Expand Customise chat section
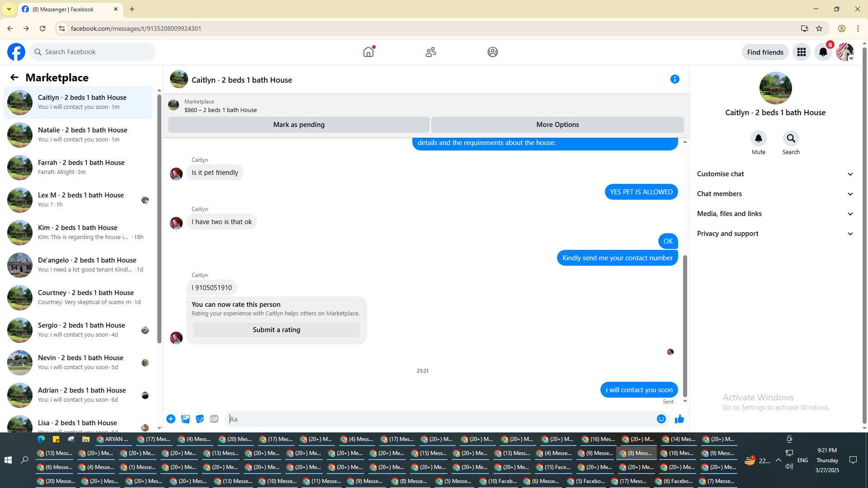Screen dimensions: 868x488 point(775,174)
